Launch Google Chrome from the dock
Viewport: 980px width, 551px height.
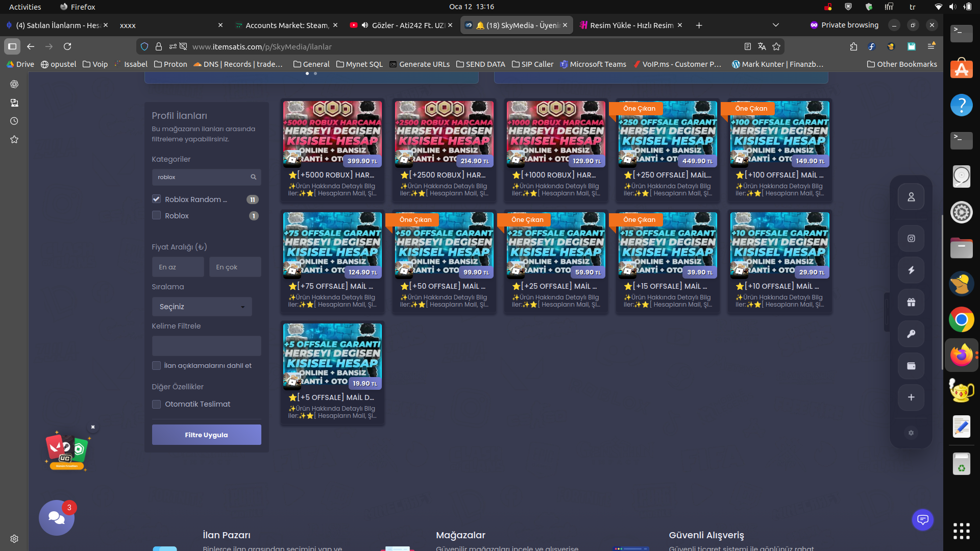coord(962,320)
